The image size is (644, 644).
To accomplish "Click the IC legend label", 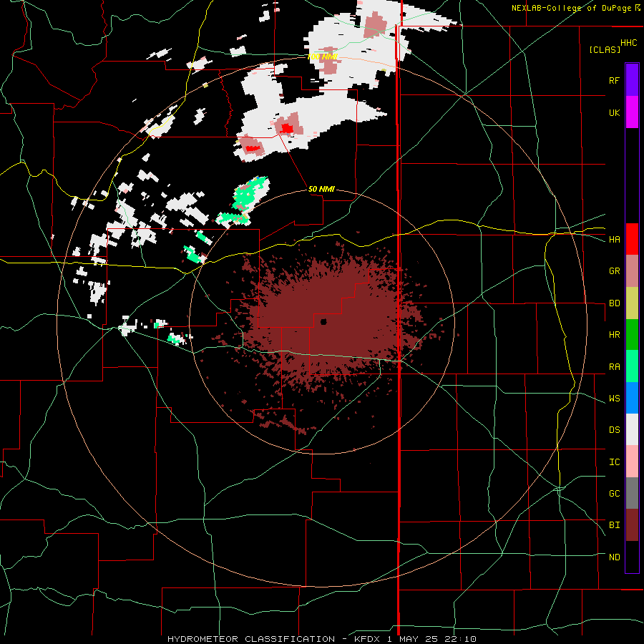I will [x=614, y=462].
